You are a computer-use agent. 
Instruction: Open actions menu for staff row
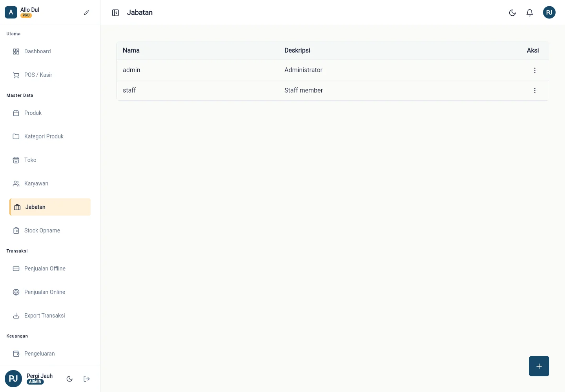535,91
